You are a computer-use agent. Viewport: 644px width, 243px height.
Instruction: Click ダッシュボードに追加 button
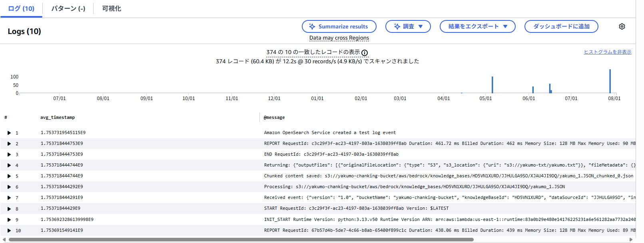pos(561,26)
